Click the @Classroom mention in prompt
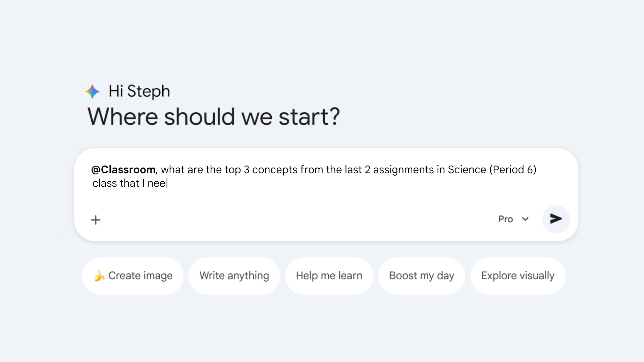The width and height of the screenshot is (644, 362). pyautogui.click(x=123, y=170)
